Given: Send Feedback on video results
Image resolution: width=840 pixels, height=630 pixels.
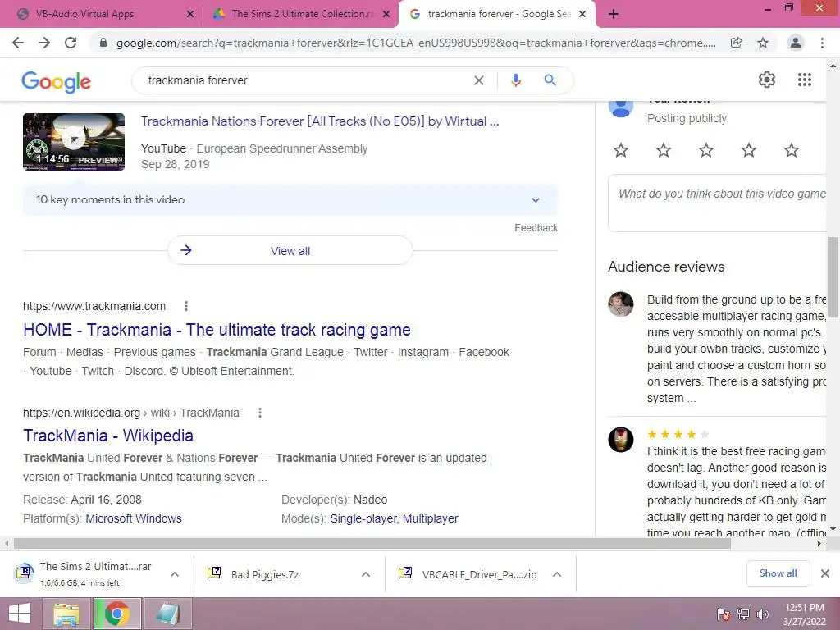Looking at the screenshot, I should [x=536, y=228].
